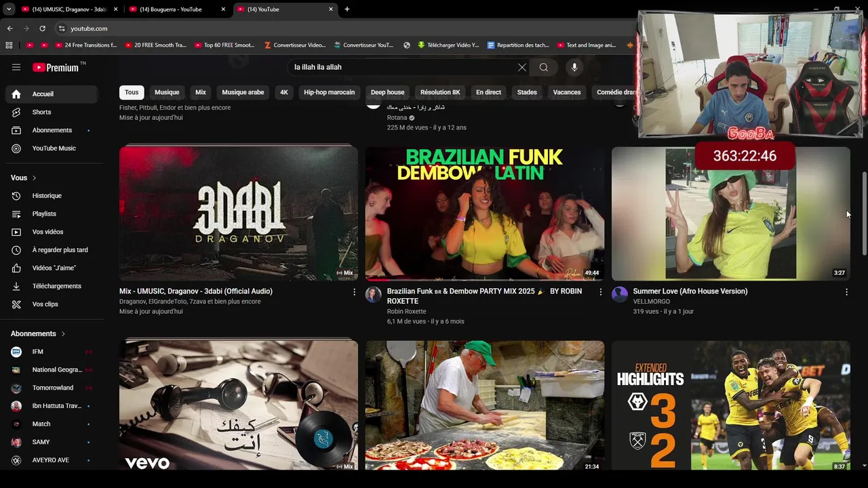Open Mix - UMUSIC, Draganov title link
The height and width of the screenshot is (488, 868).
pos(196,291)
